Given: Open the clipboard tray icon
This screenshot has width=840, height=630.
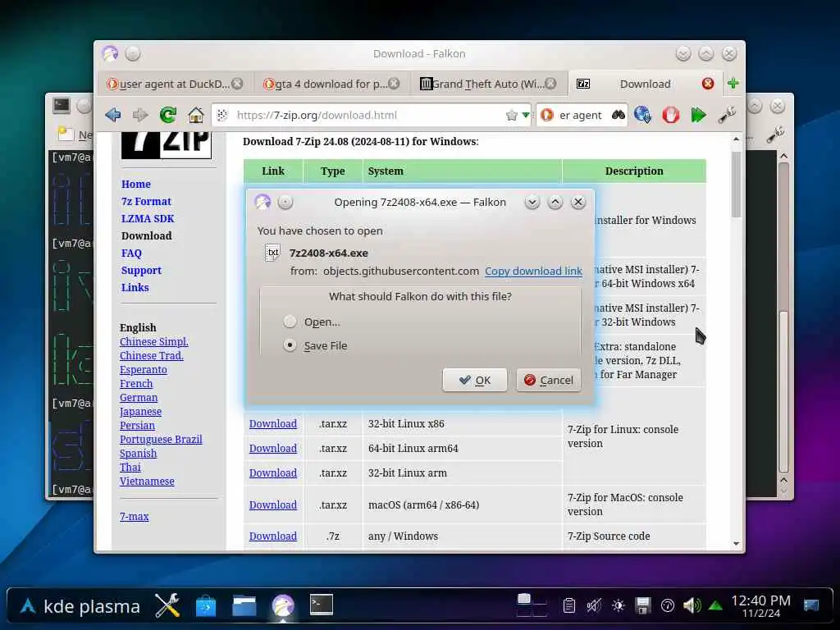Looking at the screenshot, I should point(569,606).
